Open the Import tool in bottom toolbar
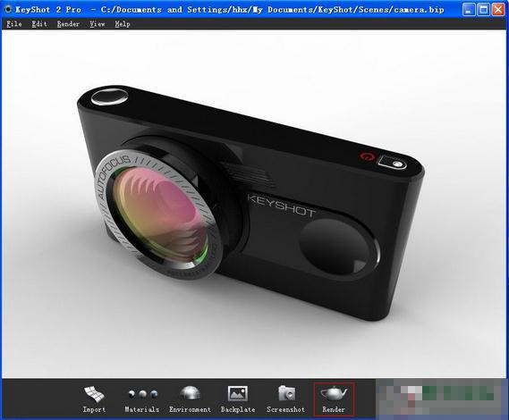Viewport: 509px width, 420px height. click(94, 399)
